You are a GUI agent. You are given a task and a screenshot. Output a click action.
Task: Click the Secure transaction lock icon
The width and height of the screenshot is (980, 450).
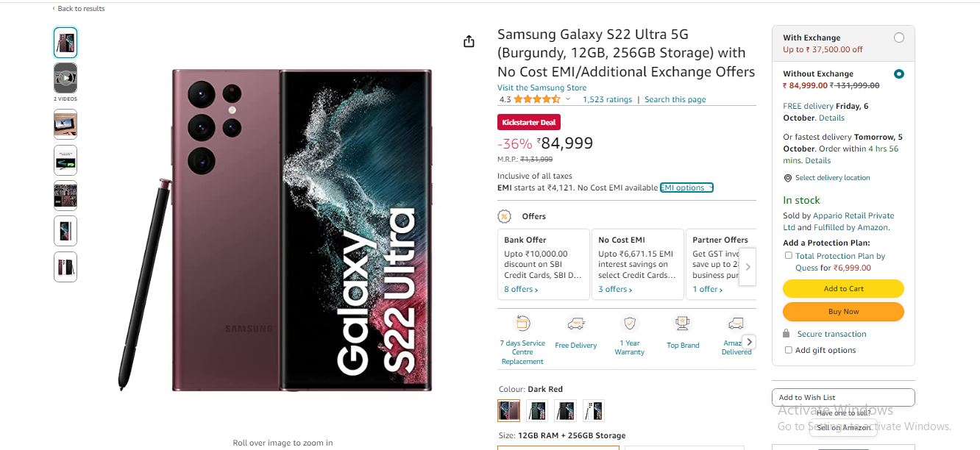(787, 334)
